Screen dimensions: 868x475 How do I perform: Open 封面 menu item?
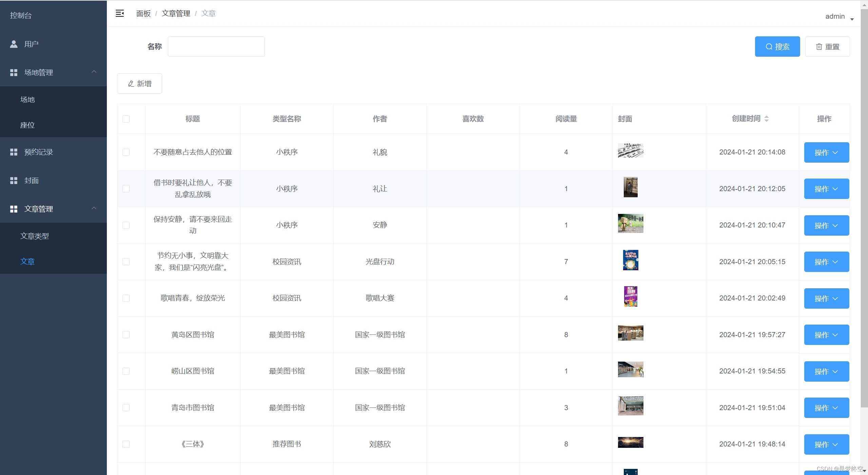tap(53, 181)
